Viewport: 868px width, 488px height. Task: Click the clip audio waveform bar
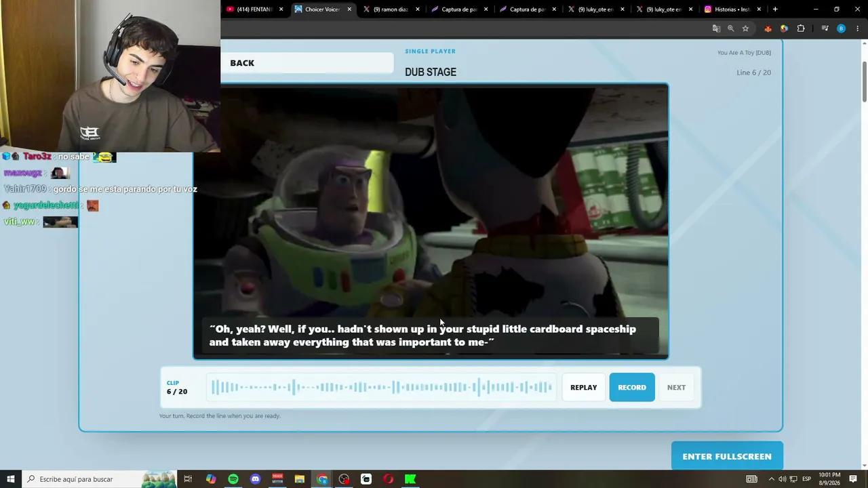coord(382,387)
